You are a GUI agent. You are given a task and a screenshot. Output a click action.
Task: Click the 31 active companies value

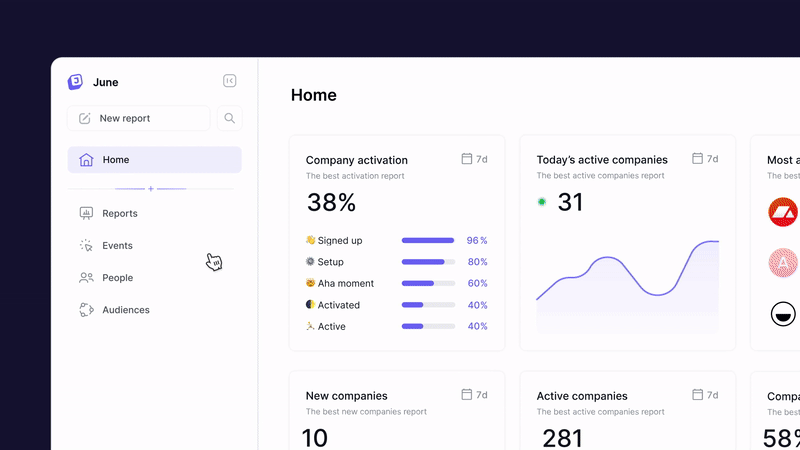pyautogui.click(x=570, y=202)
